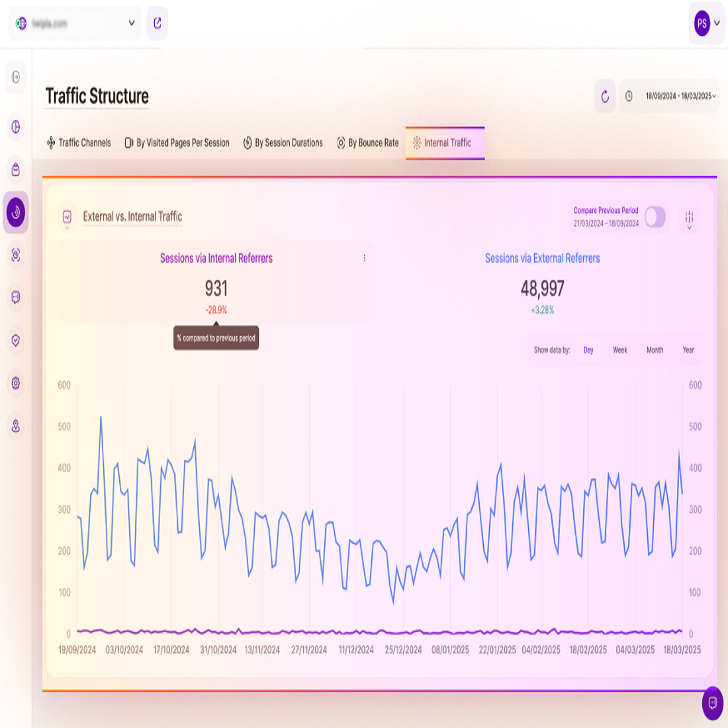Click the shield badge icon in sidebar
This screenshot has width=728, height=728.
click(x=15, y=340)
